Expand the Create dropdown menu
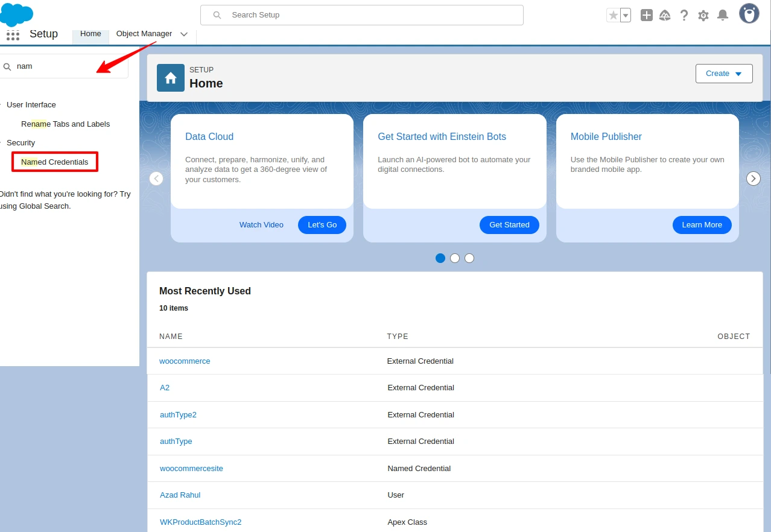 tap(723, 73)
